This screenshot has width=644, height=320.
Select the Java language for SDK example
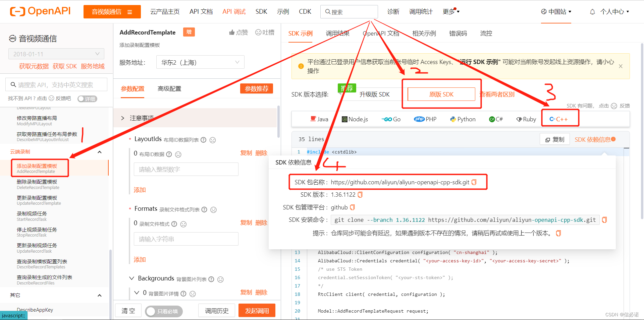pos(319,119)
